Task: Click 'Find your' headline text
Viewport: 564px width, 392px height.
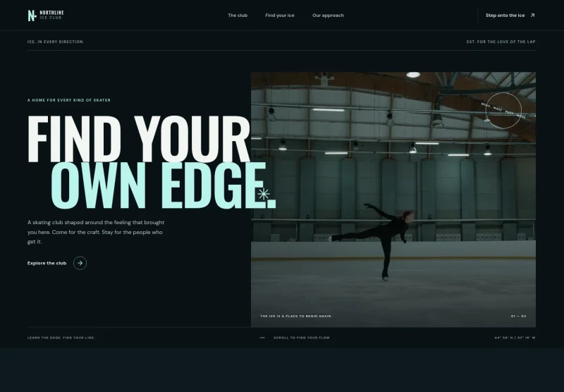Action: [x=138, y=139]
